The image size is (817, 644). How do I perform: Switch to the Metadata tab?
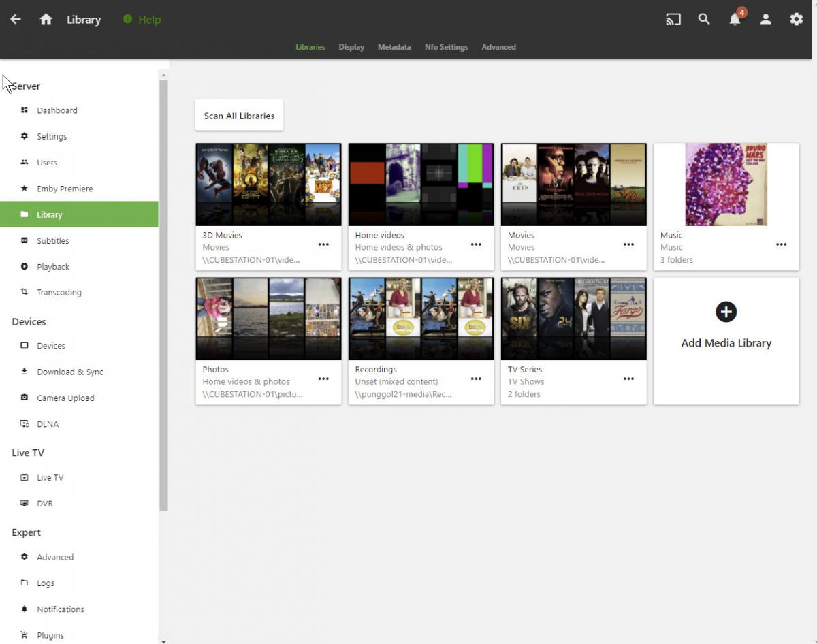tap(394, 47)
